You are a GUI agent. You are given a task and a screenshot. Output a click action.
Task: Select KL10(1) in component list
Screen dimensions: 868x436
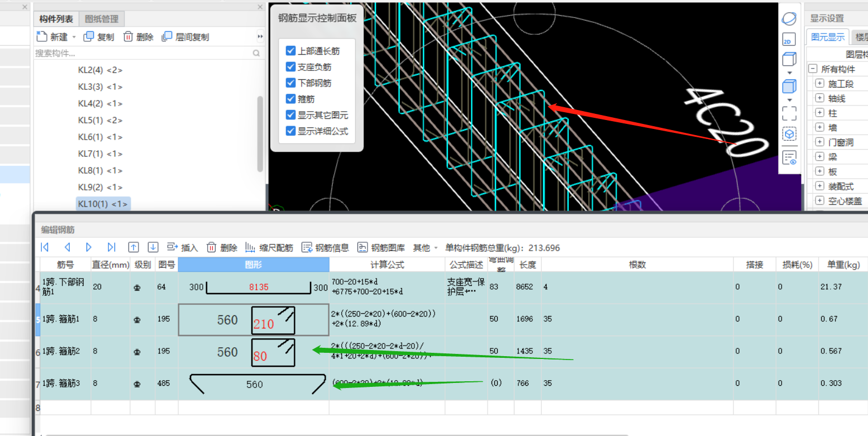coord(103,204)
